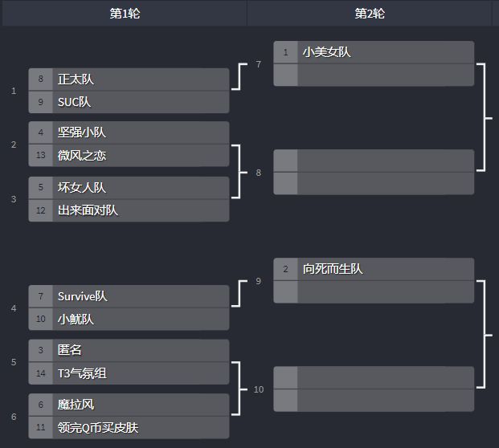Viewport: 499px width, 448px height.
Task: Choose 领完Q币买皮肤 team
Action: click(x=129, y=428)
